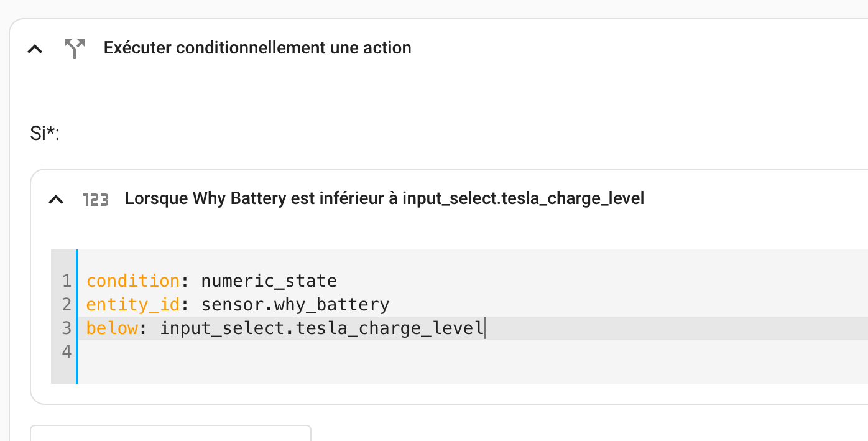Collapse the Lorsque Why Battery condition
Image resolution: width=868 pixels, height=441 pixels.
point(57,200)
